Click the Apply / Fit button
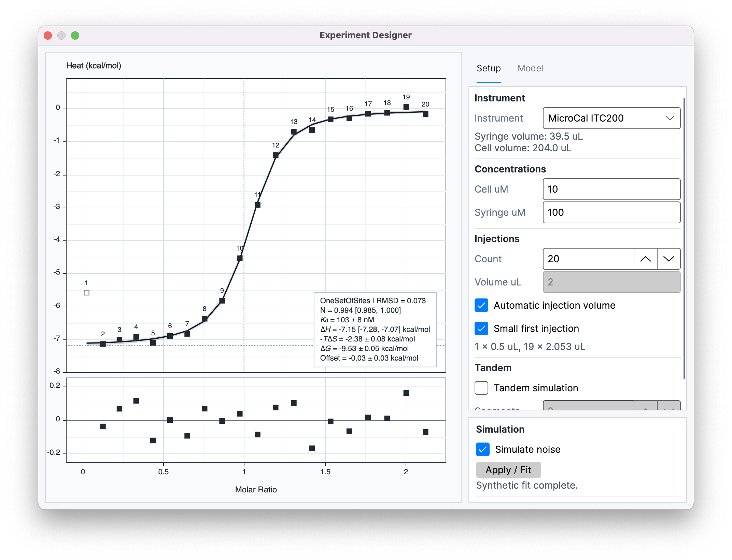The height and width of the screenshot is (560, 732). [x=508, y=470]
